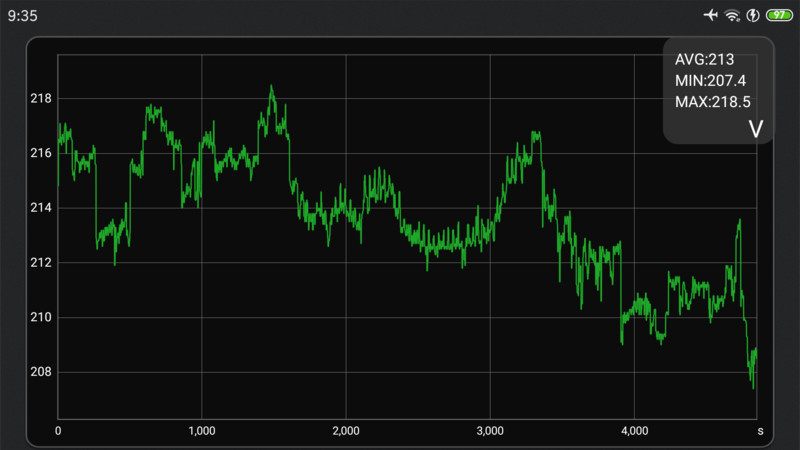800x450 pixels.
Task: Tap the 4,000 mark on time axis
Action: [633, 431]
